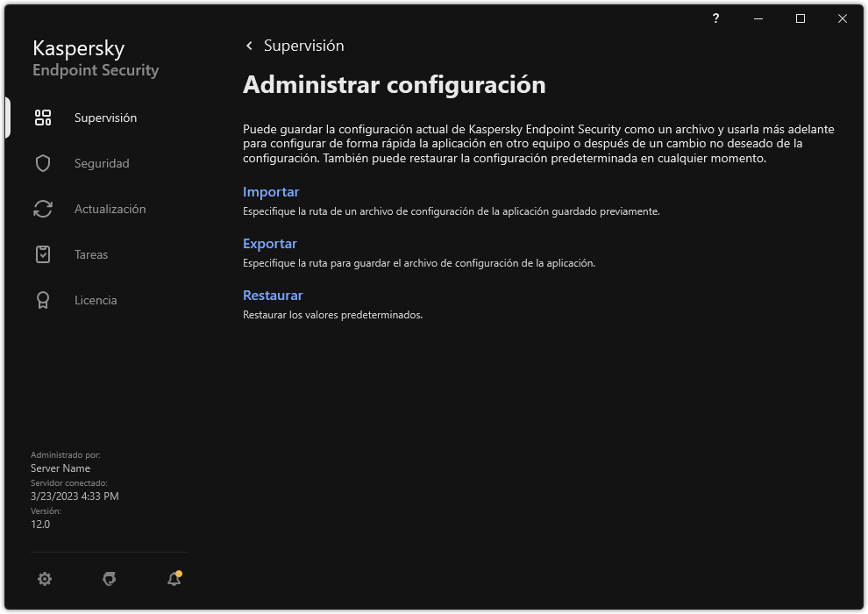Go back using the chevron beside Supervisión
This screenshot has width=868, height=614.
pyautogui.click(x=248, y=45)
